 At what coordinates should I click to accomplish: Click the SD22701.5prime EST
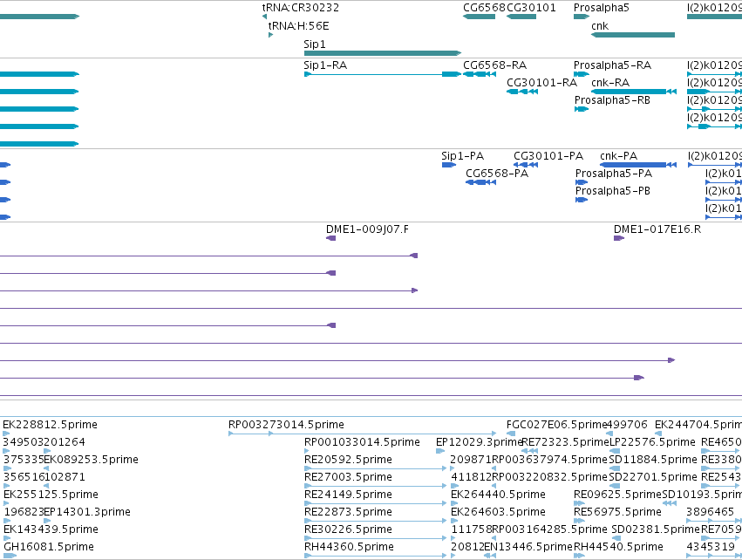point(615,486)
